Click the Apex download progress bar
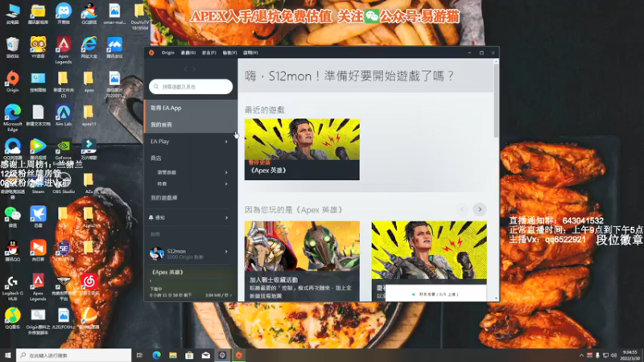 point(191,281)
